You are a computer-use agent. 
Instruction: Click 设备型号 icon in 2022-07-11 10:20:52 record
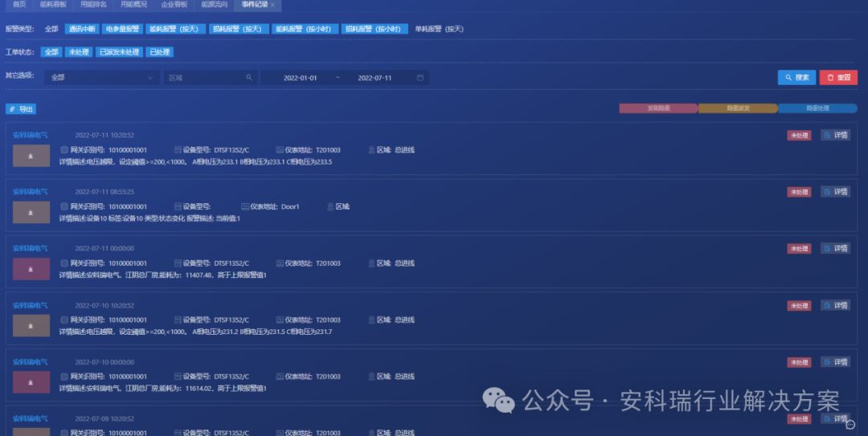[178, 150]
